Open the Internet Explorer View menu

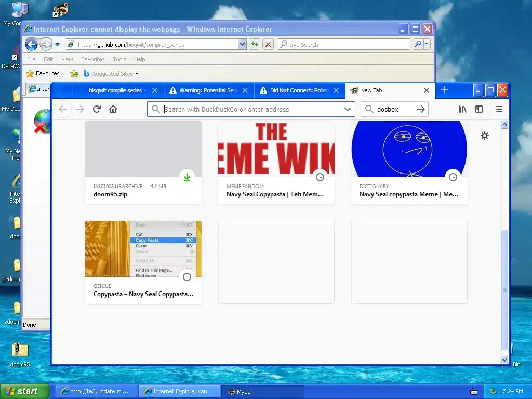pos(67,59)
